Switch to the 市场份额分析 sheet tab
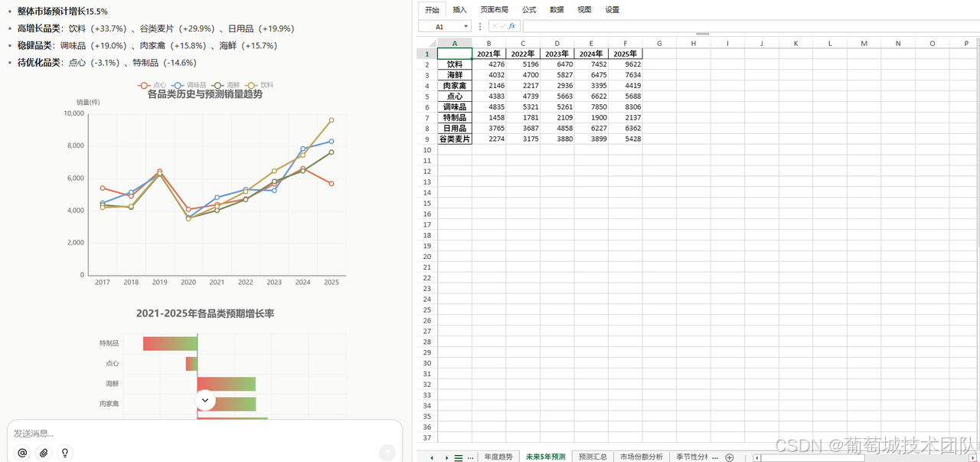Viewport: 980px width, 462px height. pos(642,457)
